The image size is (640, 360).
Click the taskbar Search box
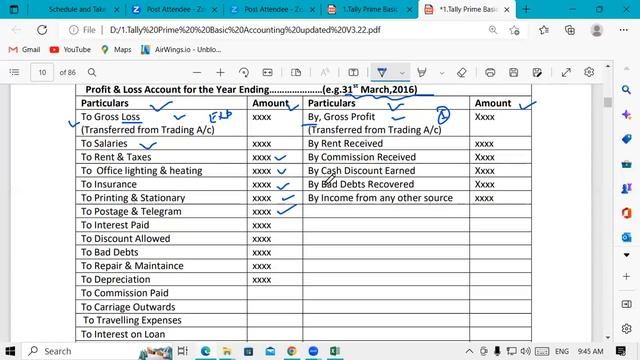(x=82, y=351)
